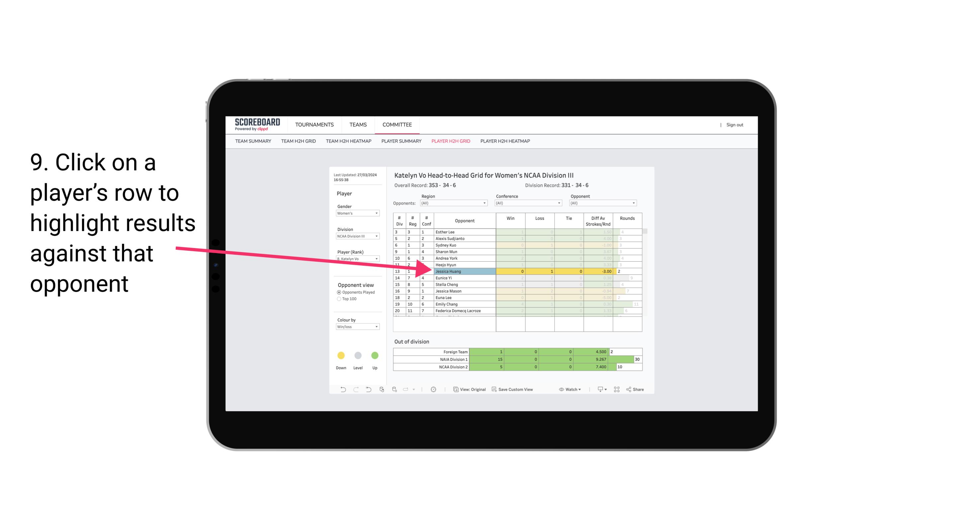Viewport: 980px width, 527px height.
Task: Click on Jessica Huang player row
Action: click(464, 271)
